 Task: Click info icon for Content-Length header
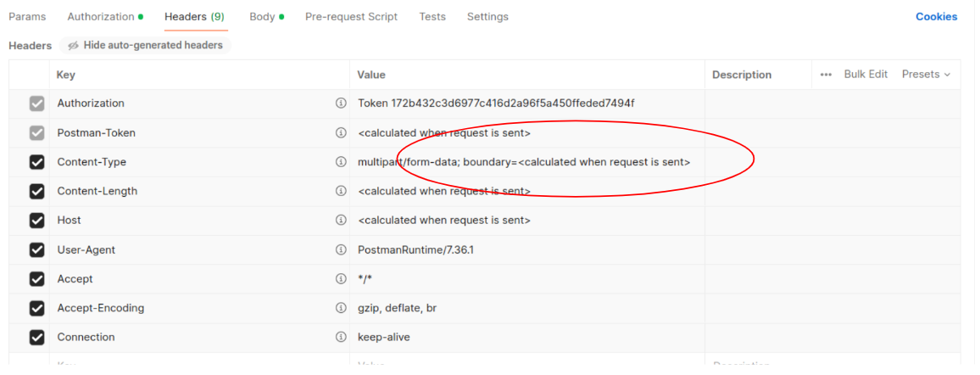click(x=341, y=192)
